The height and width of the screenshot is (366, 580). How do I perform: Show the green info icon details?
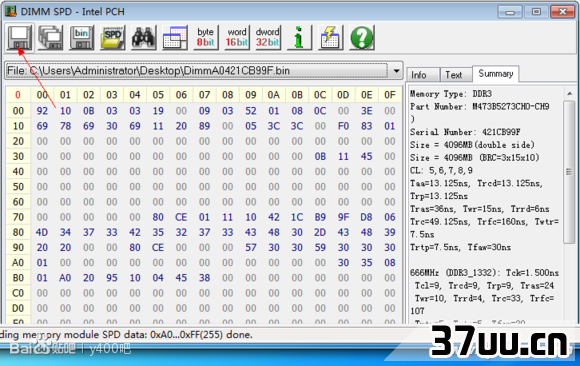click(299, 38)
